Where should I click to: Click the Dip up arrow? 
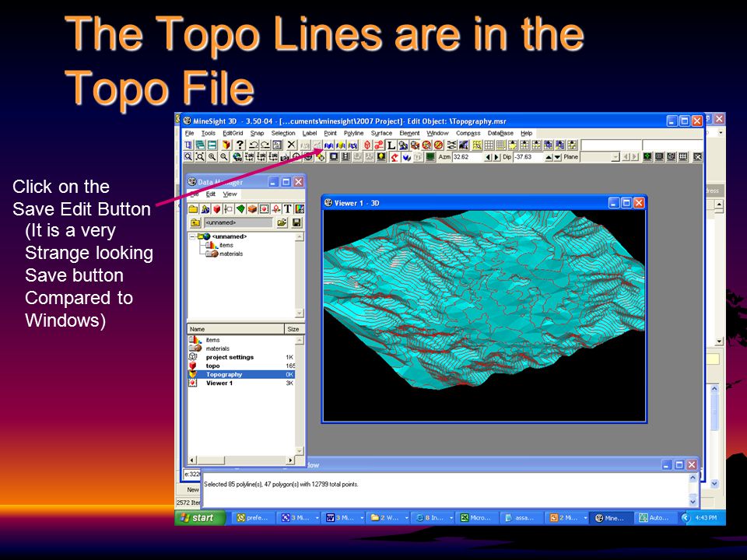(x=549, y=156)
